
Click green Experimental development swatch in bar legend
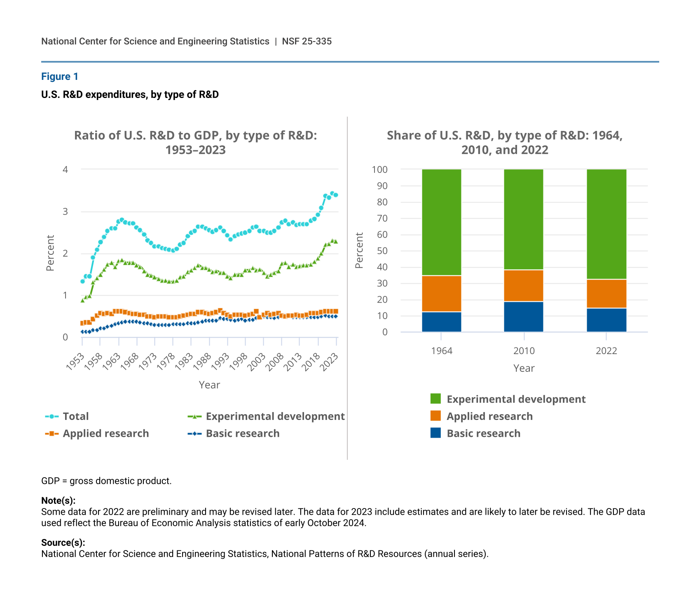coord(435,399)
